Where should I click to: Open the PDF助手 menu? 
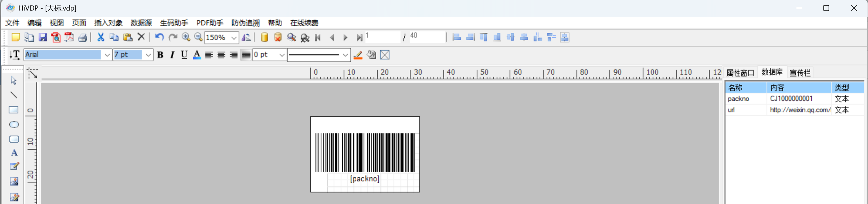click(210, 23)
